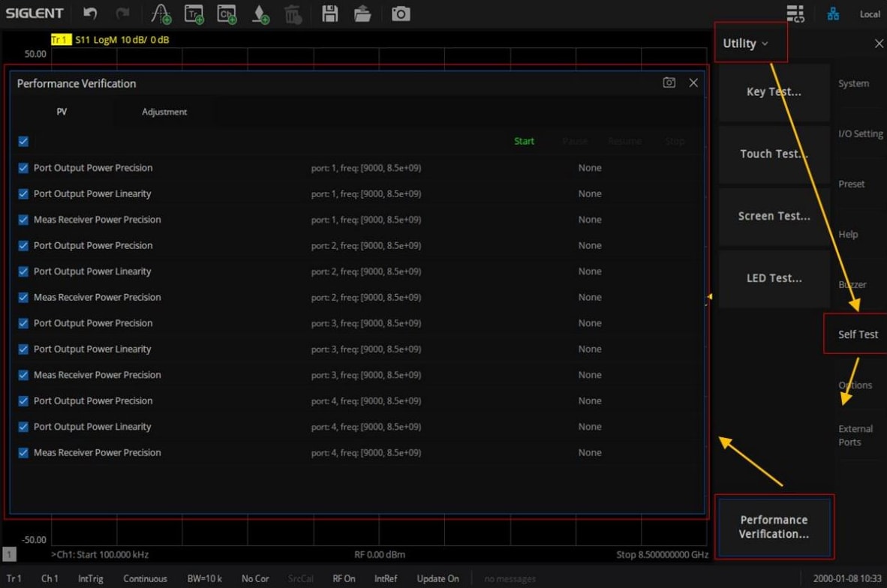887x588 pixels.
Task: Uncheck Meas Receiver Power Precision for port 3
Action: click(23, 375)
